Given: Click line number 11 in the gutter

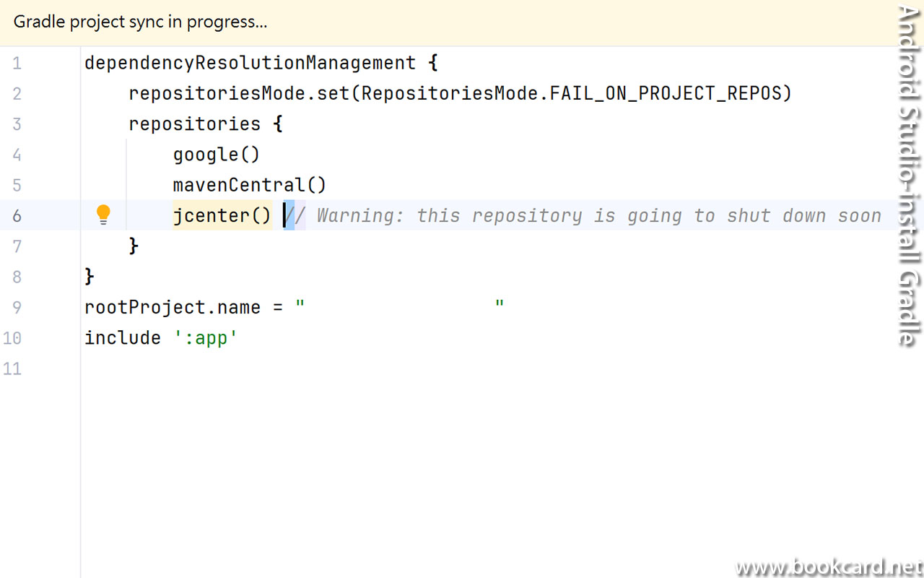Looking at the screenshot, I should coord(12,368).
